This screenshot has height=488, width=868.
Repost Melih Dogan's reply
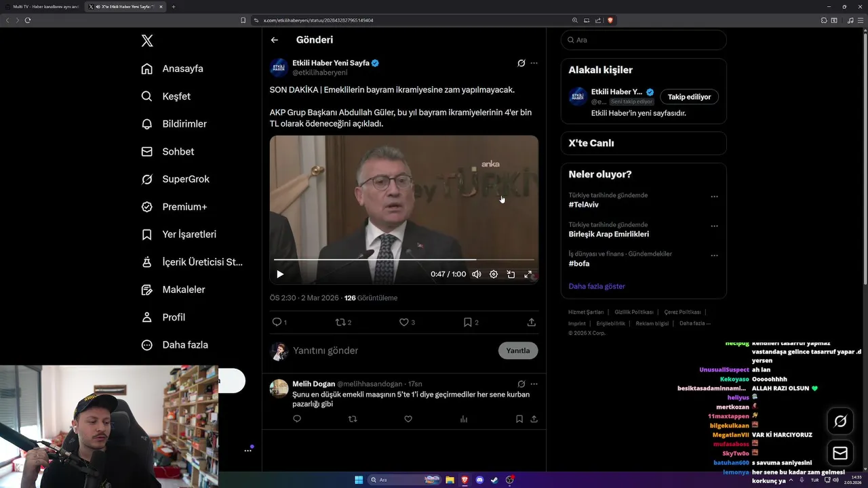353,419
